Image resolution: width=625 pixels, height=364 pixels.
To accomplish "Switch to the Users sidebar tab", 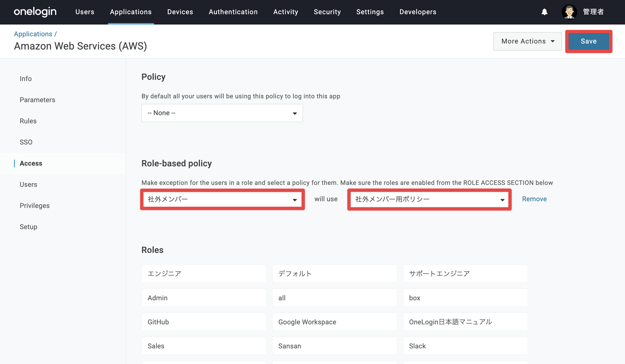I will tap(29, 185).
